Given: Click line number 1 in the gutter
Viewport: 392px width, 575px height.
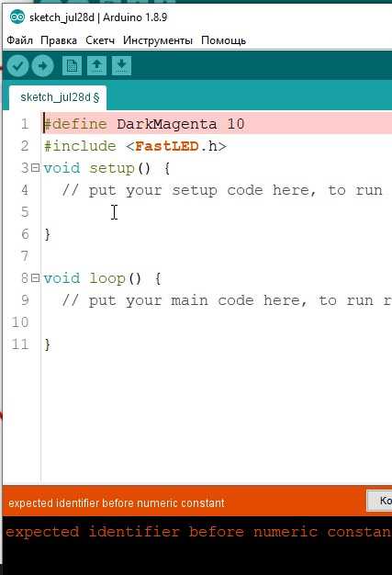Looking at the screenshot, I should 25,124.
